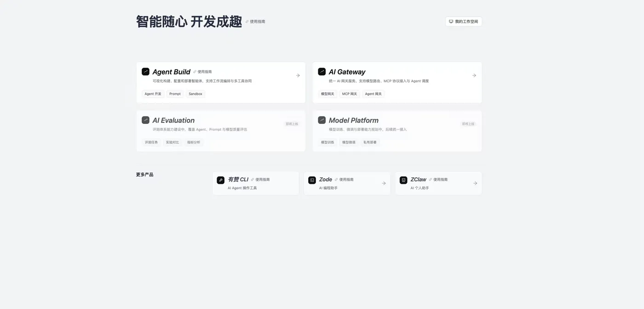Click link icon beside Zode 使用指南
Screen dimensions: 644x309
336,180
